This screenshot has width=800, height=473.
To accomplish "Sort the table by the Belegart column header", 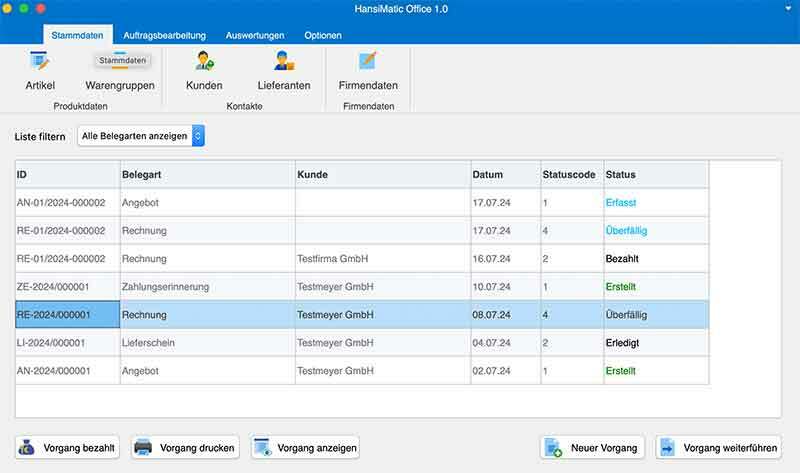I will click(x=207, y=174).
